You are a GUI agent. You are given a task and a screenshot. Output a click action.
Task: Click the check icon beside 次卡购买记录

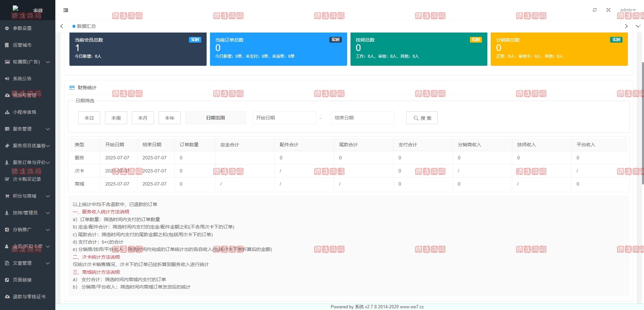click(x=7, y=179)
